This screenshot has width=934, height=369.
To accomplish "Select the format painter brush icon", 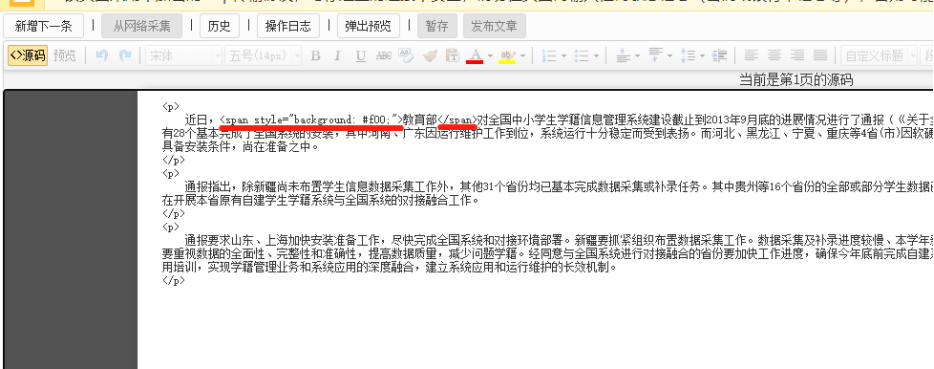I will [x=429, y=56].
